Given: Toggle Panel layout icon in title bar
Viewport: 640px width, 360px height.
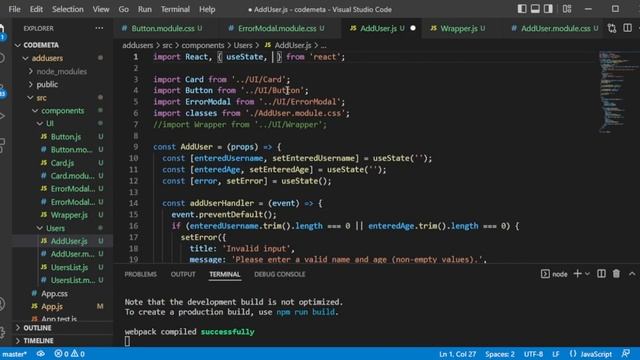Looking at the screenshot, I should point(535,9).
